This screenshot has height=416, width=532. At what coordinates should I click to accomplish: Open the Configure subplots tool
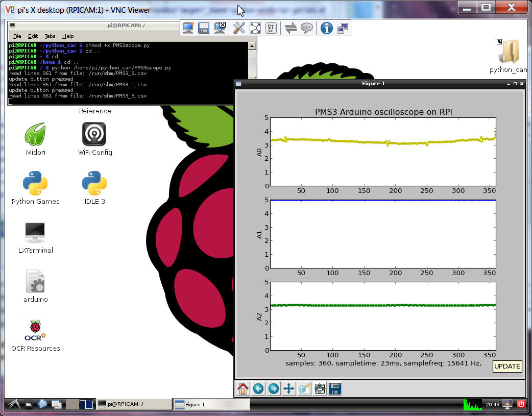click(320, 388)
